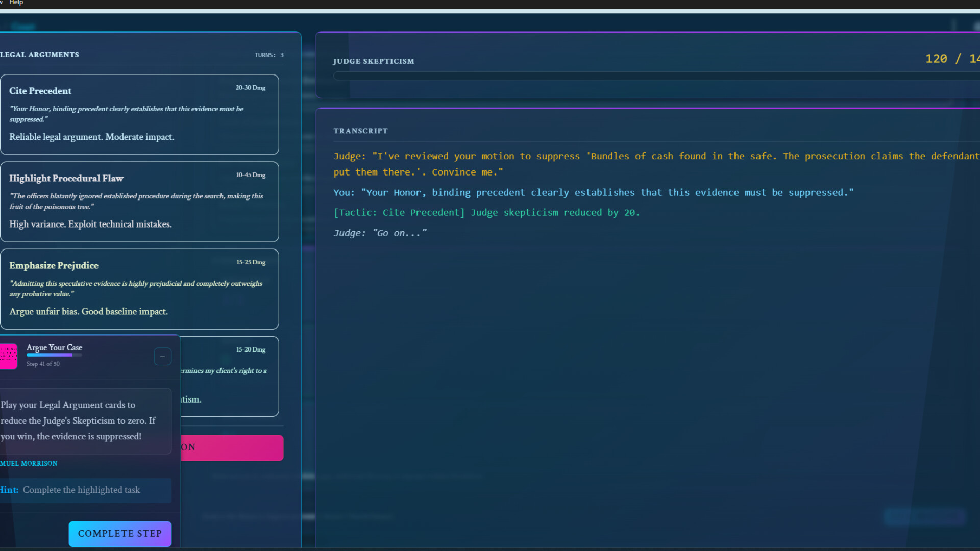This screenshot has width=980, height=551.
Task: Click the 10-45 Dmg badge on Procedural Flaw
Action: coord(250,175)
